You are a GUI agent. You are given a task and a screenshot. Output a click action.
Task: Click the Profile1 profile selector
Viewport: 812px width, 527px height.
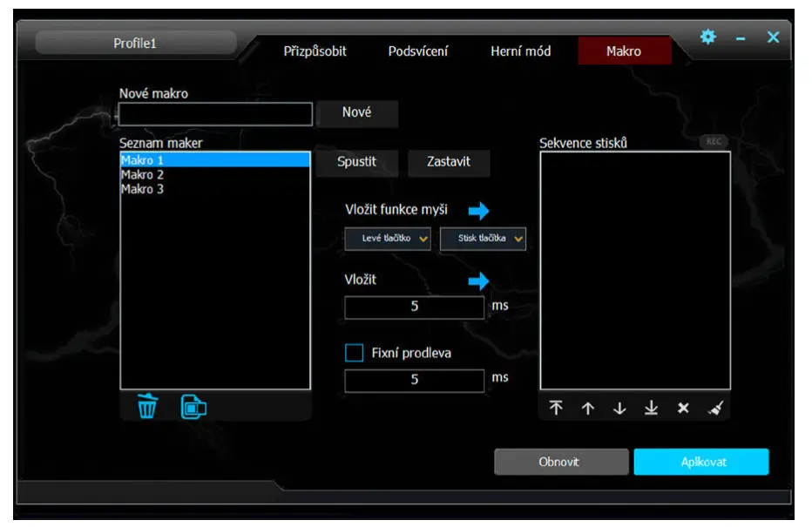coord(136,43)
